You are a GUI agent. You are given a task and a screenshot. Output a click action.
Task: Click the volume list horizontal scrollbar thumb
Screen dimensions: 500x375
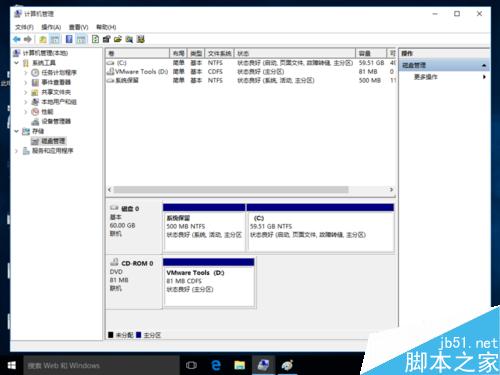231,190
